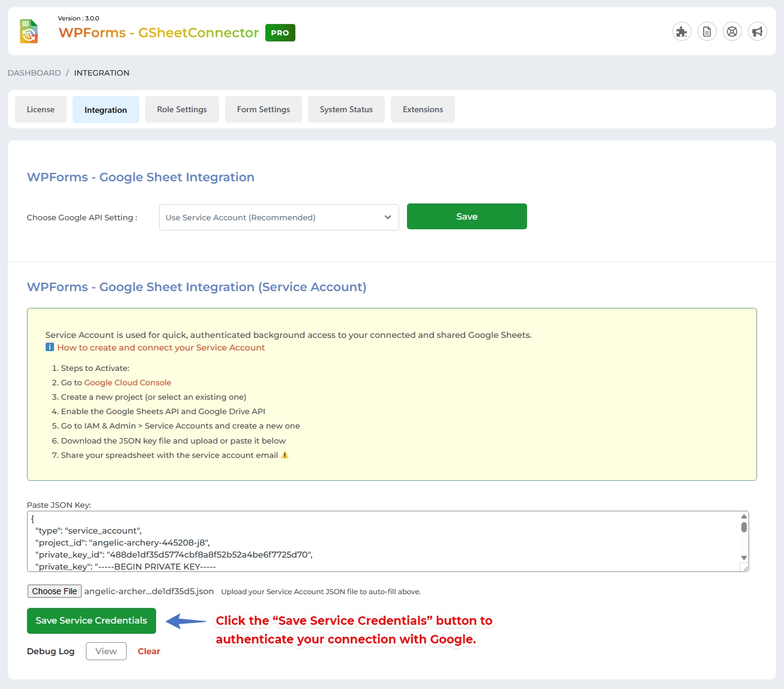
Task: Clear the debug log
Action: point(149,651)
